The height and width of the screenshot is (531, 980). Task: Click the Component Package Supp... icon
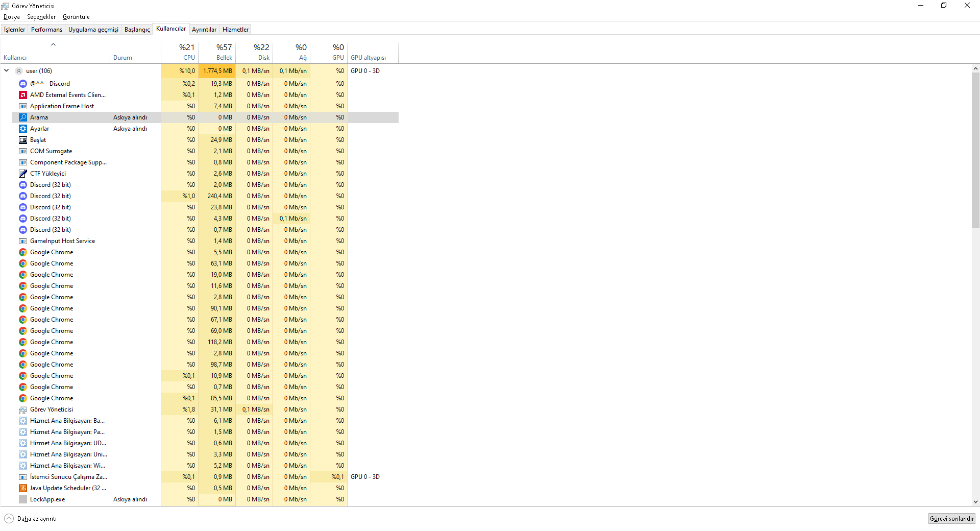pyautogui.click(x=23, y=162)
